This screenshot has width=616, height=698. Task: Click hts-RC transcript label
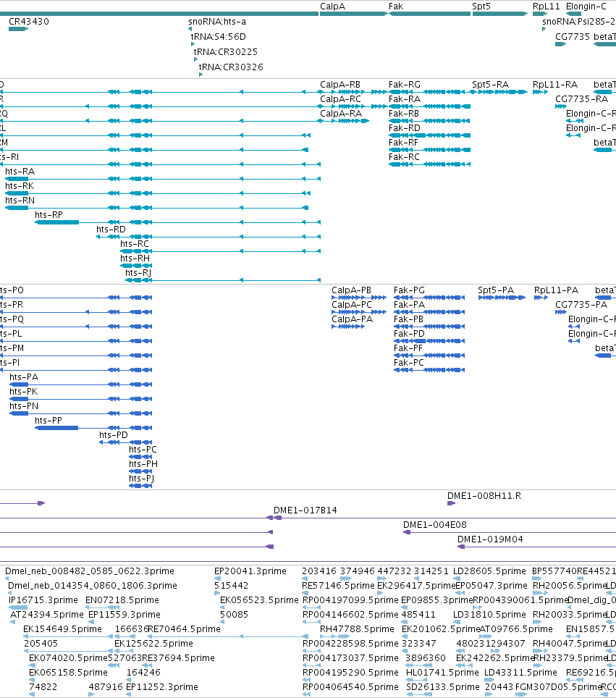point(135,244)
